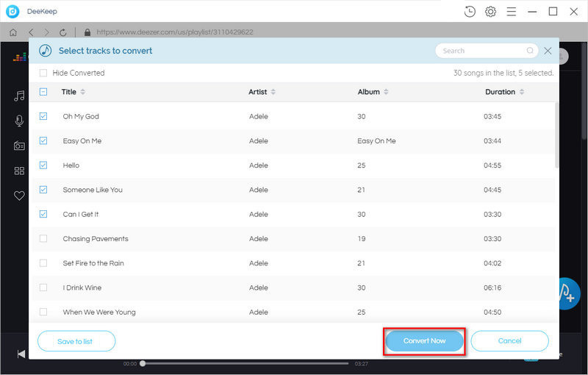Click the Convert Now button

425,341
